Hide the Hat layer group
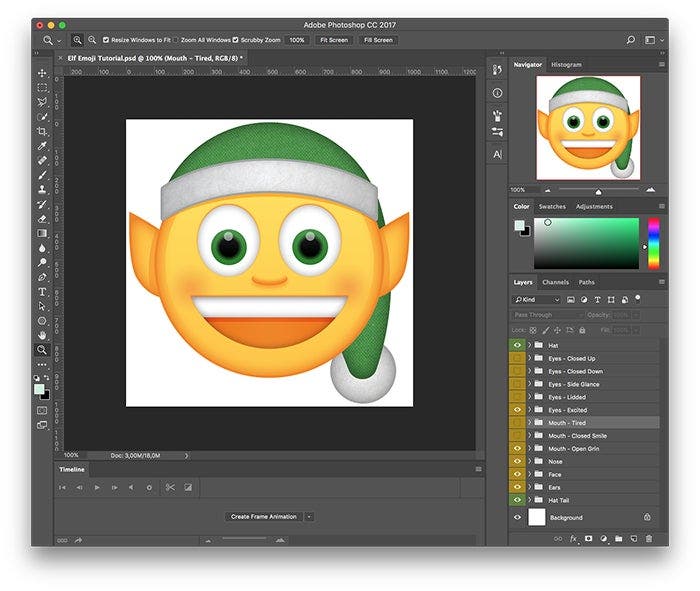 [x=517, y=345]
